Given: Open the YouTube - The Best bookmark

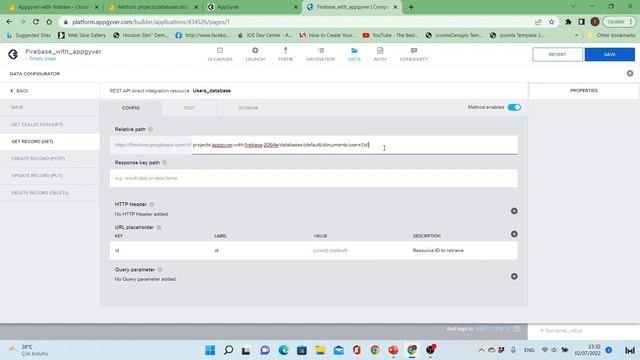Looking at the screenshot, I should (x=390, y=36).
